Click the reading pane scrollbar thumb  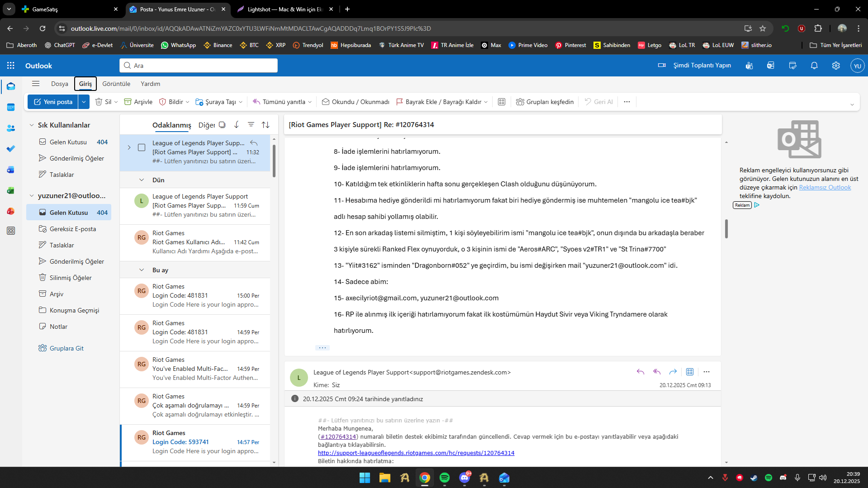click(726, 228)
